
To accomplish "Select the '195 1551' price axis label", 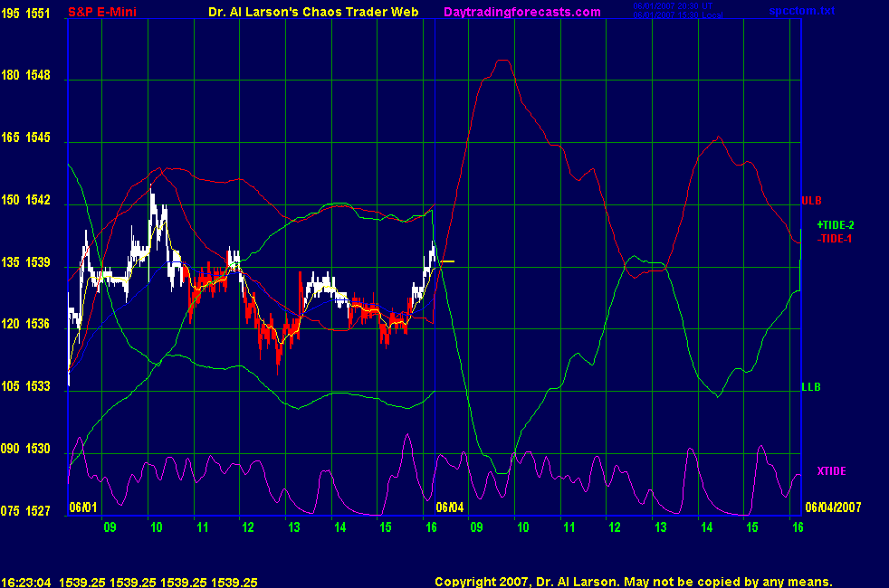I will [x=25, y=14].
